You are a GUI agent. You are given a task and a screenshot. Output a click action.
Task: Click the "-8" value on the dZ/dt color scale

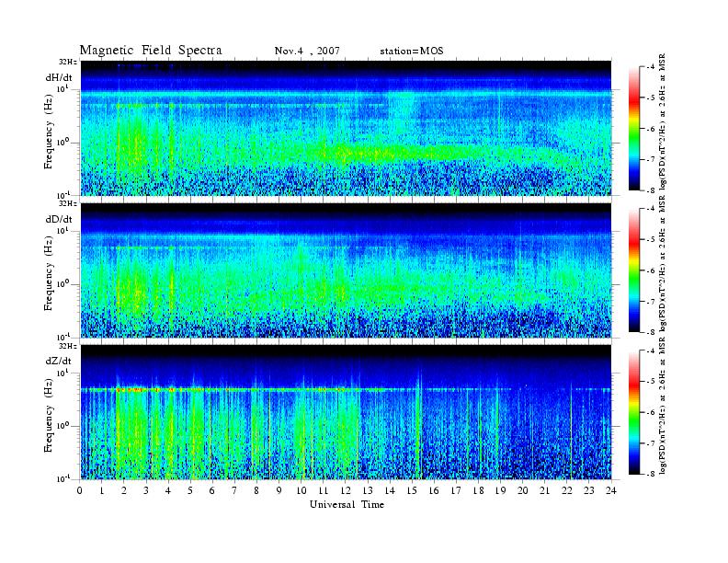(652, 474)
